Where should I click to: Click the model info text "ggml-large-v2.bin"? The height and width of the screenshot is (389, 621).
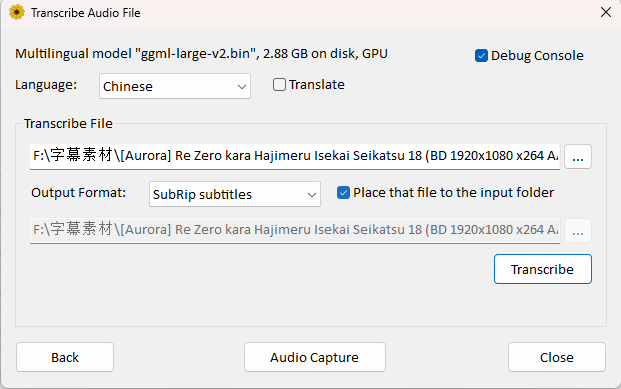[x=197, y=53]
